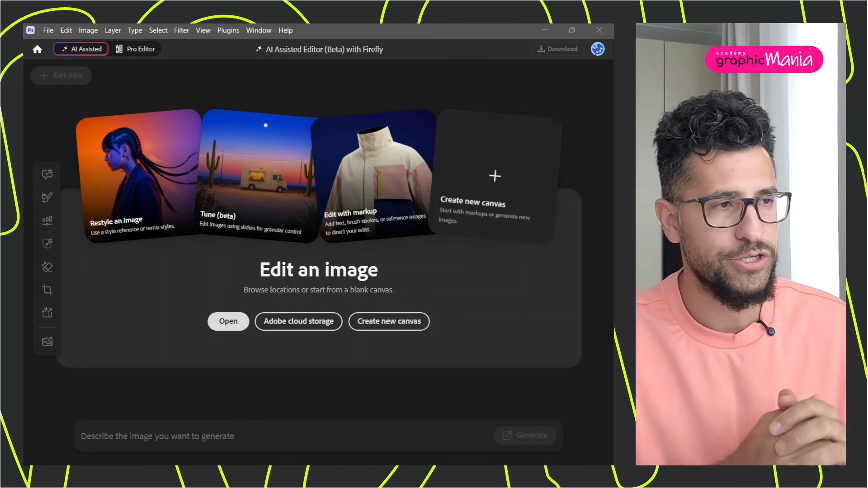
Task: Open the user profile avatar
Action: (x=598, y=49)
